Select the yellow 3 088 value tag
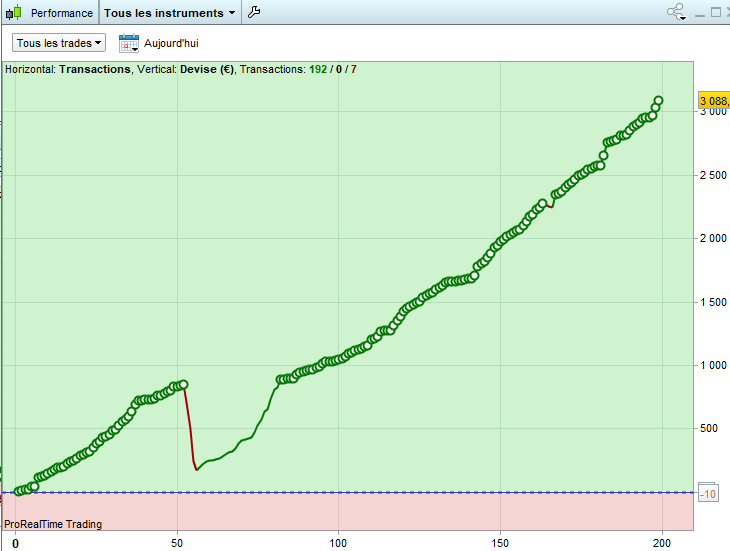Viewport: 730px width, 551px height. coord(714,101)
